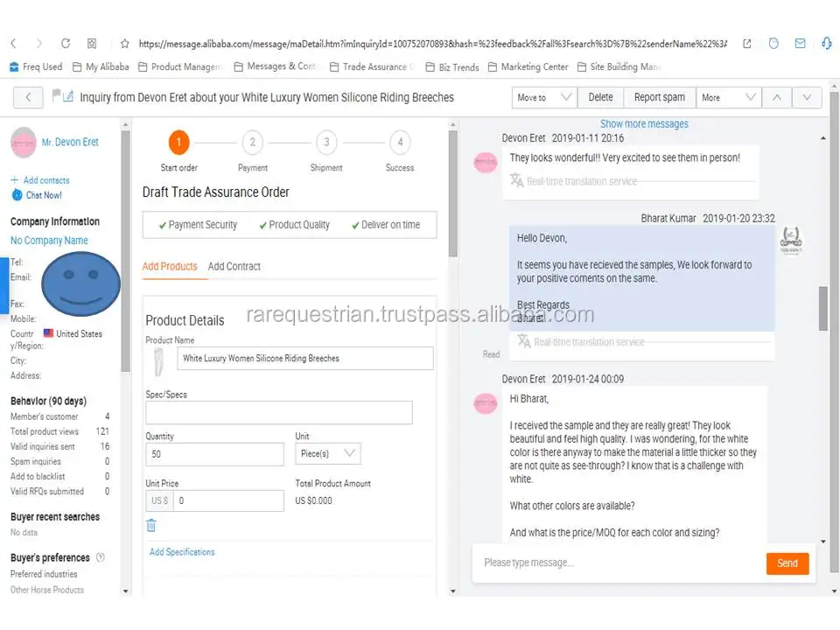Click help icon beside Buyer's preferences
Screen dimensions: 840x630
pyautogui.click(x=101, y=557)
